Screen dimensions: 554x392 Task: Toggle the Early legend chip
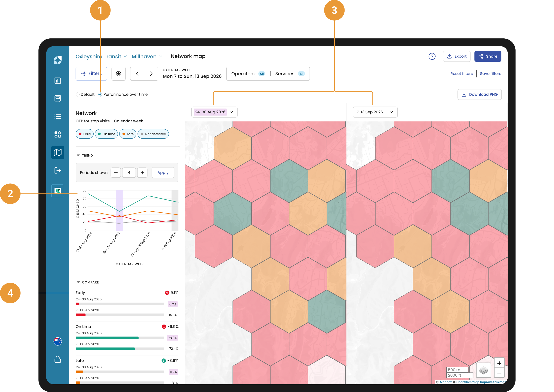(x=85, y=134)
